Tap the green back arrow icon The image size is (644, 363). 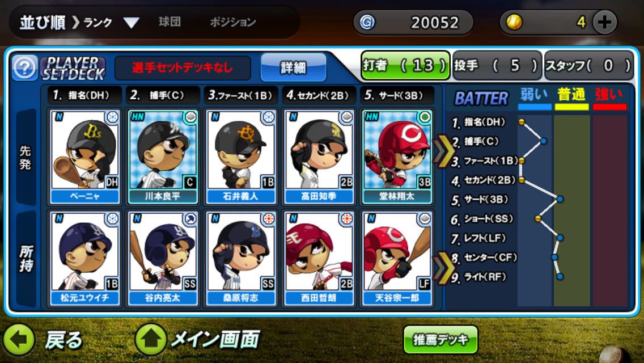(19, 340)
